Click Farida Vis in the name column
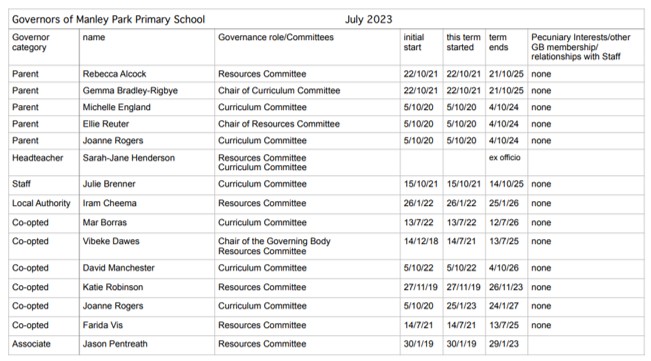The width and height of the screenshot is (651, 361). tap(103, 325)
